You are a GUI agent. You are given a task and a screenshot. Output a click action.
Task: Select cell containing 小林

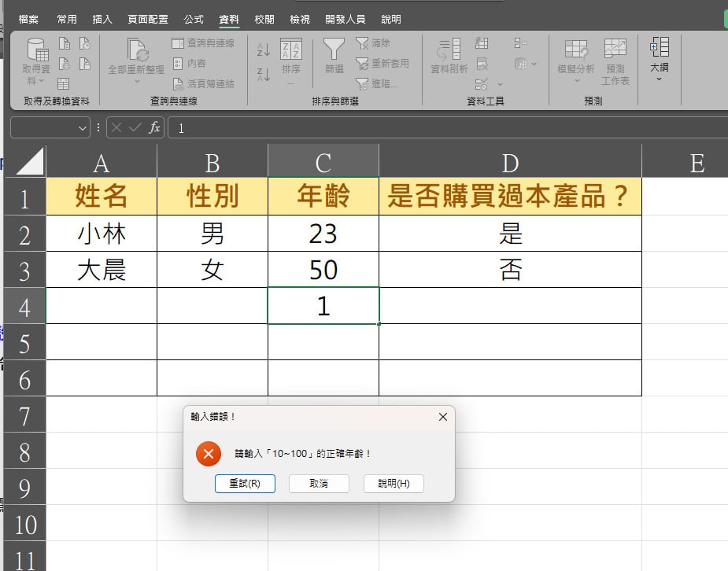pos(102,234)
